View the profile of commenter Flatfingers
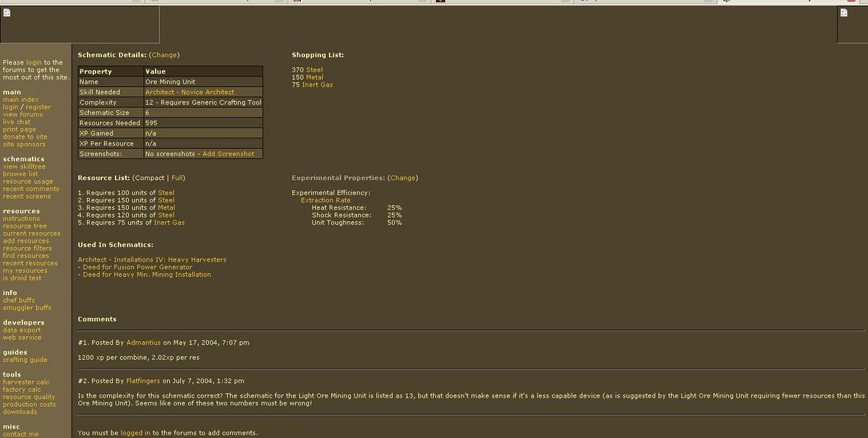868x438 pixels. [x=143, y=381]
